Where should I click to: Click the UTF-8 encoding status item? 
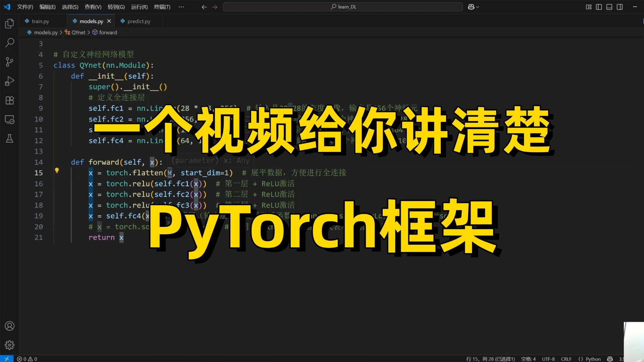(x=548, y=359)
